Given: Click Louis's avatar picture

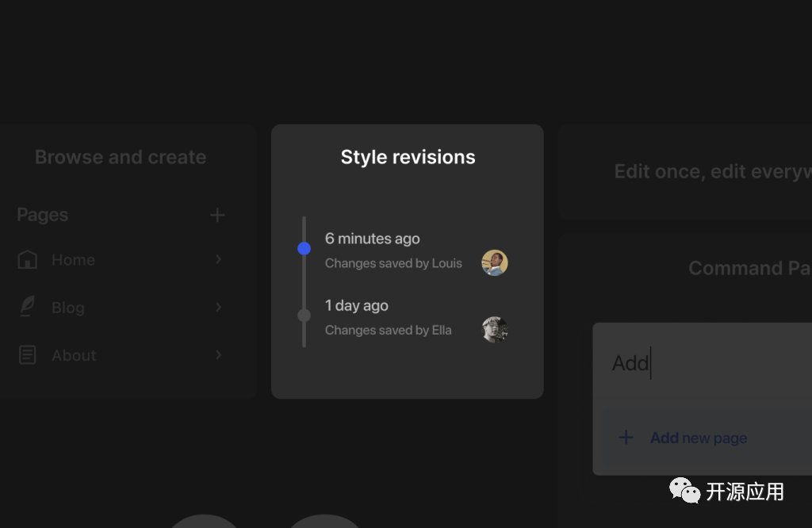Looking at the screenshot, I should point(495,262).
